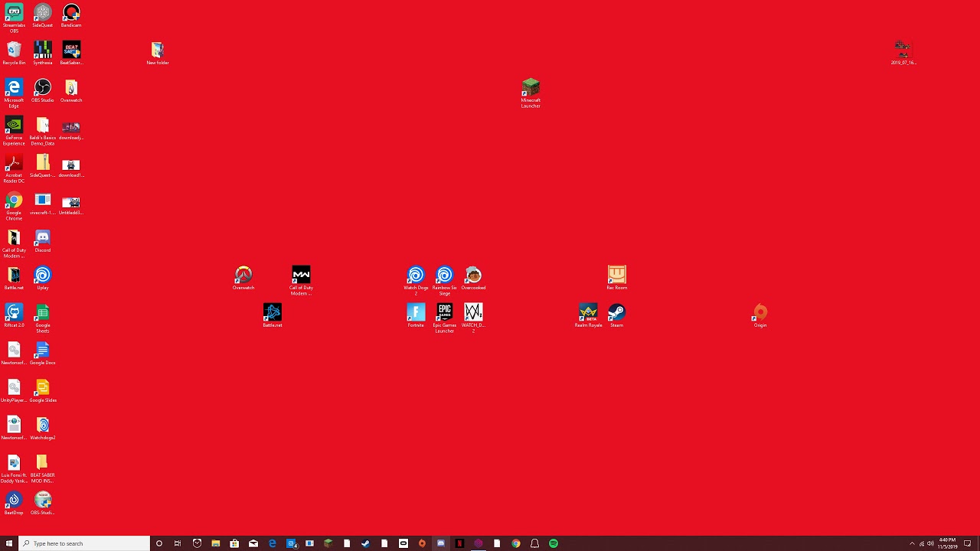Open the New folder on desktop
The image size is (980, 551).
158,53
